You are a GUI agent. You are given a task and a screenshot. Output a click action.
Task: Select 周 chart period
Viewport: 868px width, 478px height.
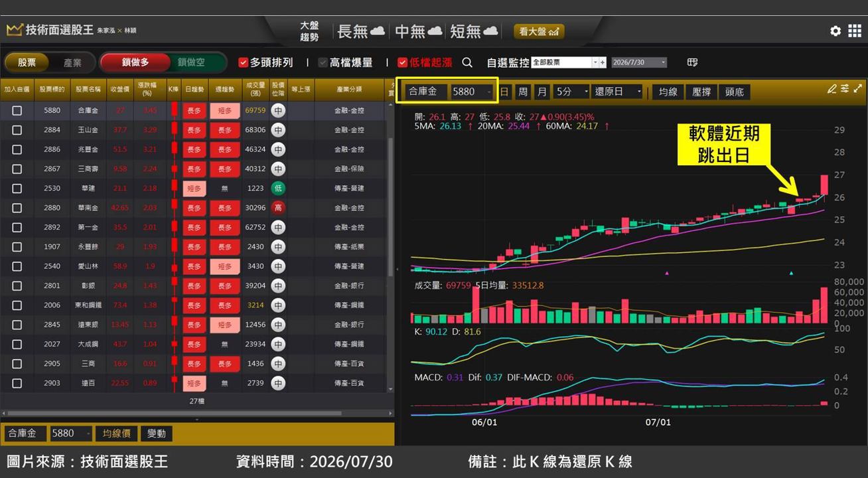pyautogui.click(x=523, y=92)
